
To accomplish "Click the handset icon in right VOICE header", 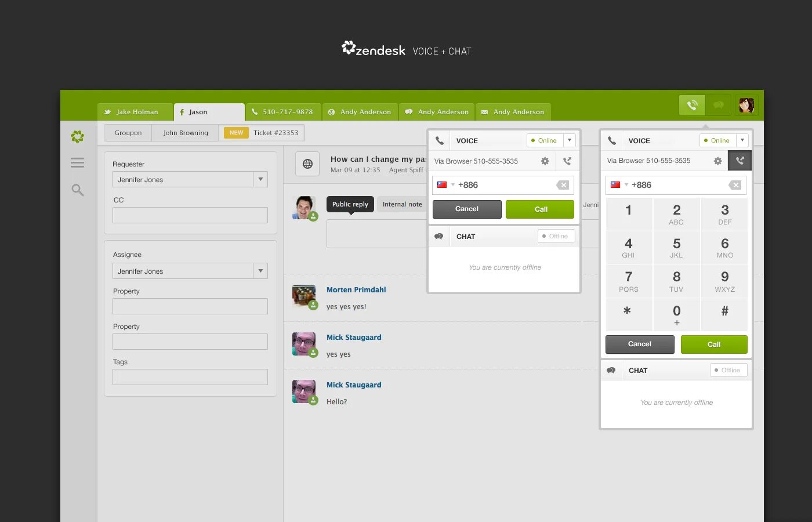I will [x=612, y=140].
